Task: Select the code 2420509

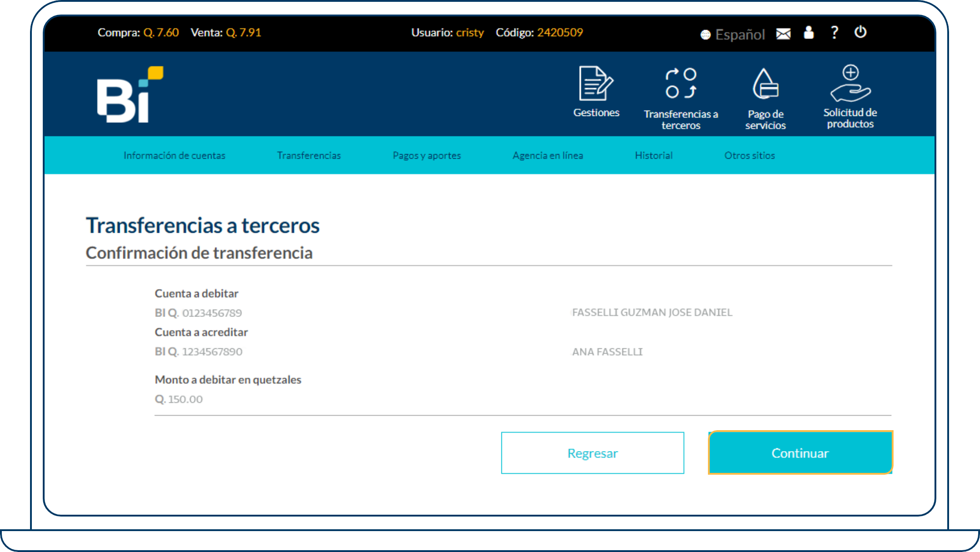Action: (x=560, y=33)
